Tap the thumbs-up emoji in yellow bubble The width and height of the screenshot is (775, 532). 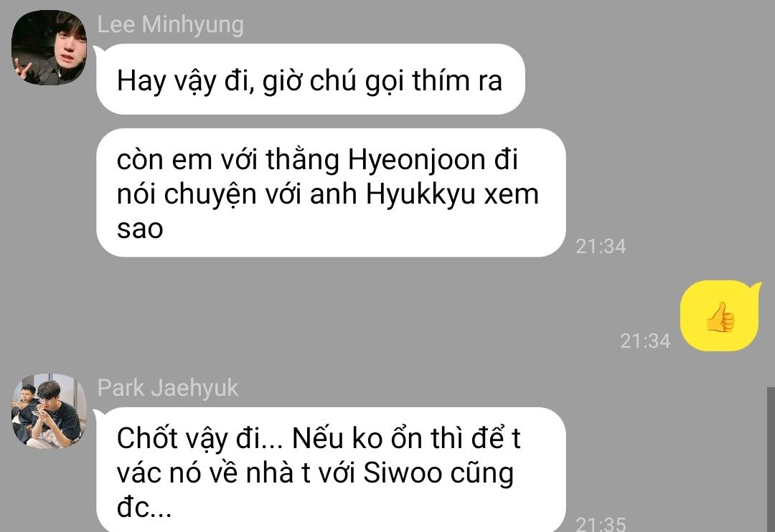click(720, 317)
